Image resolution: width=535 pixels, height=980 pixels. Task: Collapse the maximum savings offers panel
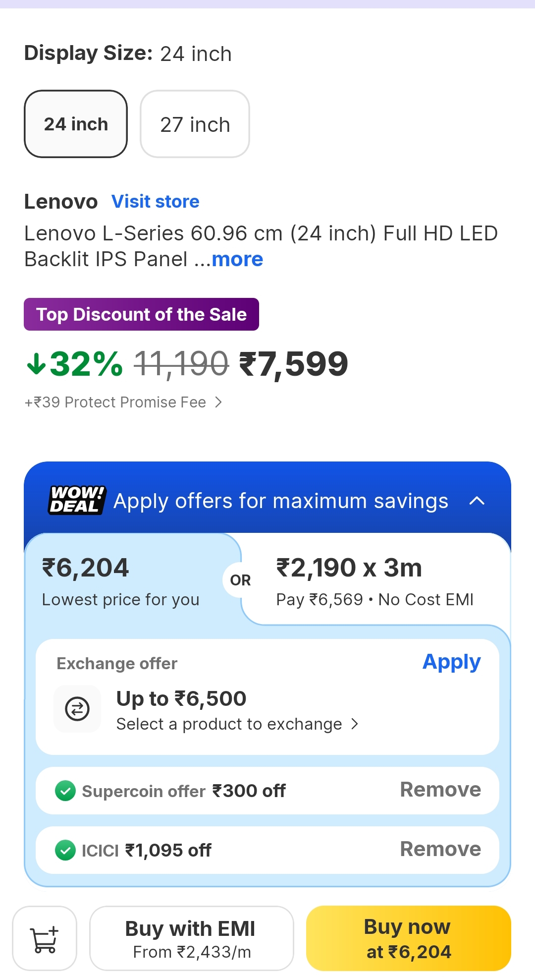point(477,501)
